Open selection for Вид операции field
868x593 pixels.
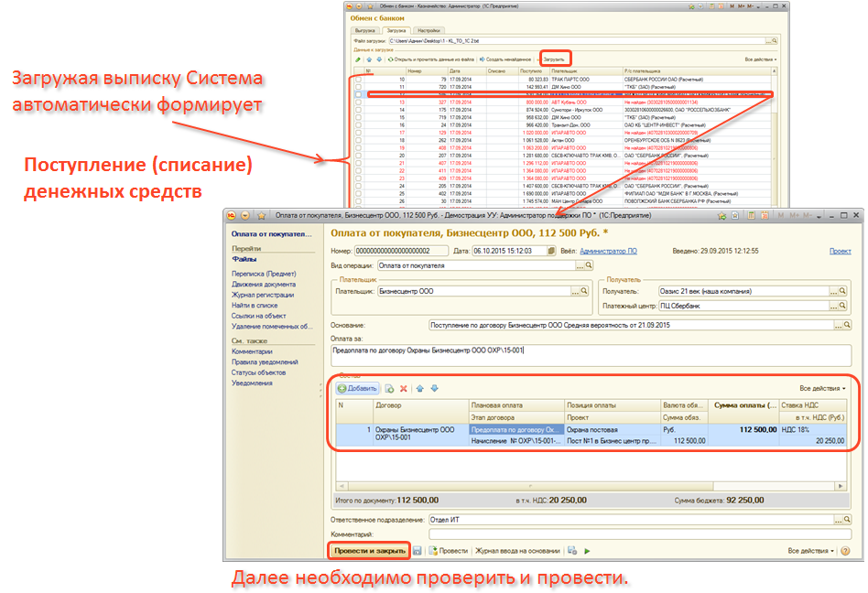coord(578,265)
